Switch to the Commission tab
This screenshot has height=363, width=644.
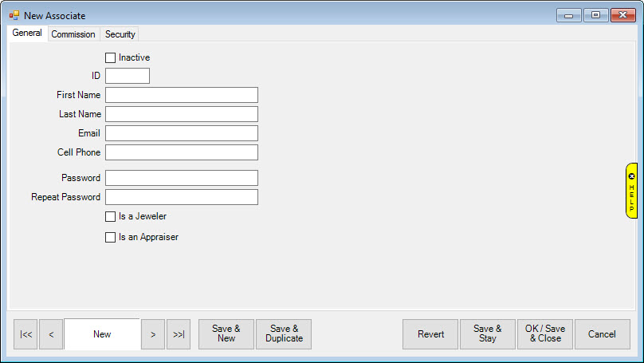(73, 34)
